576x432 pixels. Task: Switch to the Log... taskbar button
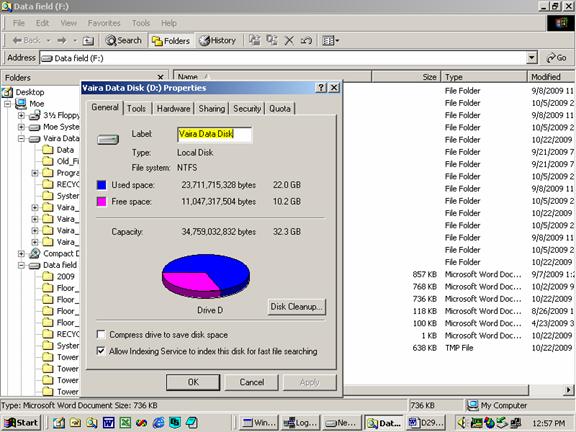301,423
